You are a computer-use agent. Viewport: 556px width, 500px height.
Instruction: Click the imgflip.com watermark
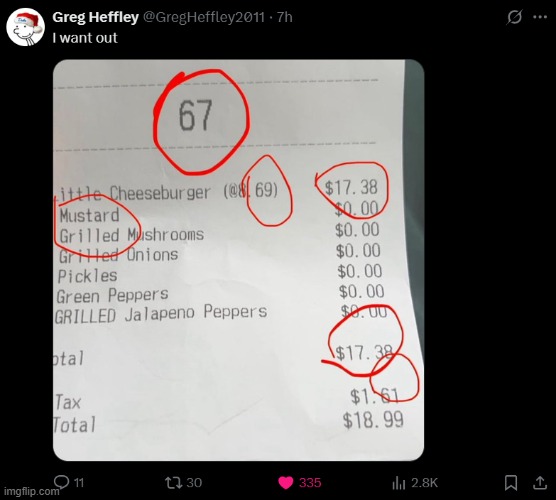30,491
